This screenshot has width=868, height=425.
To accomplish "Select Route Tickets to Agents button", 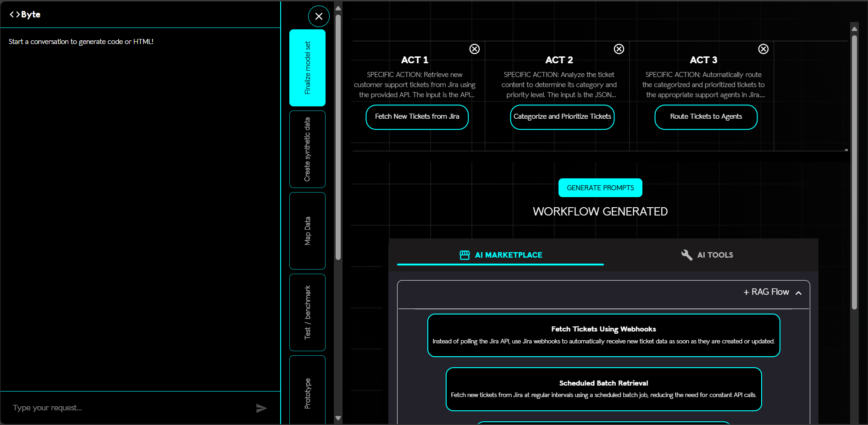I will (x=706, y=117).
